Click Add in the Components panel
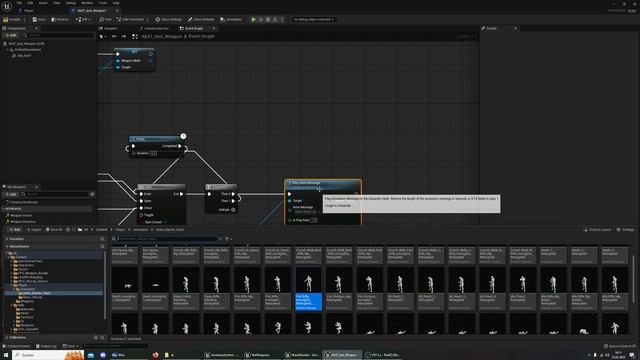 11,36
